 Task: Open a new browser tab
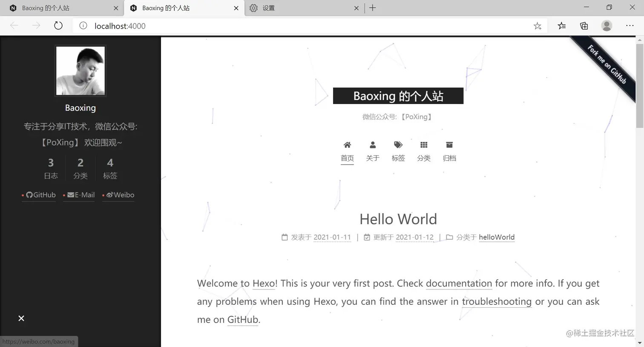coord(373,8)
